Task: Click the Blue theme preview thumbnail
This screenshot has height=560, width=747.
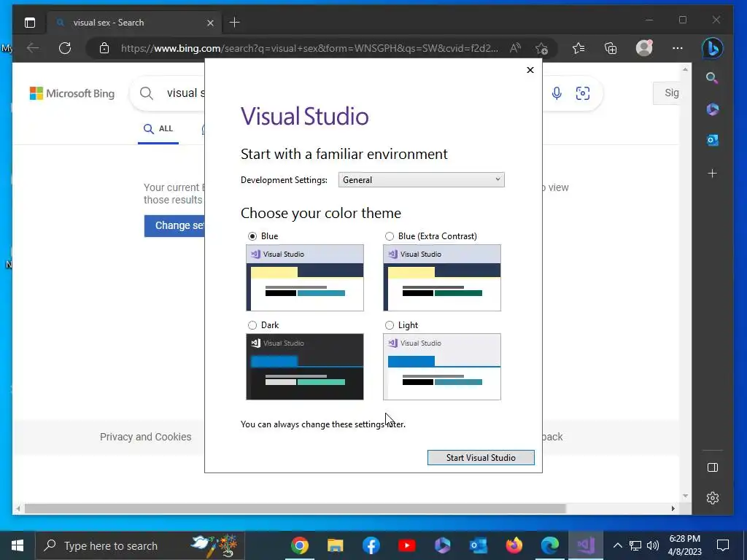Action: point(305,278)
